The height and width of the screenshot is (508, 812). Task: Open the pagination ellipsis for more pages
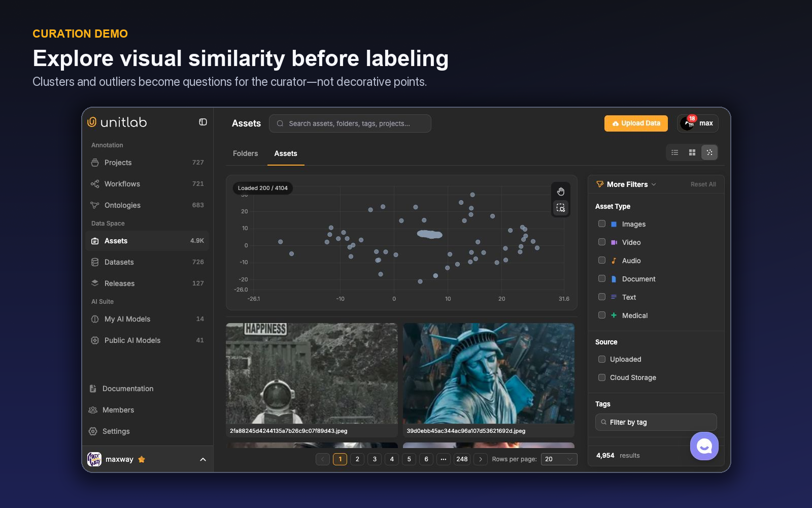pyautogui.click(x=444, y=459)
